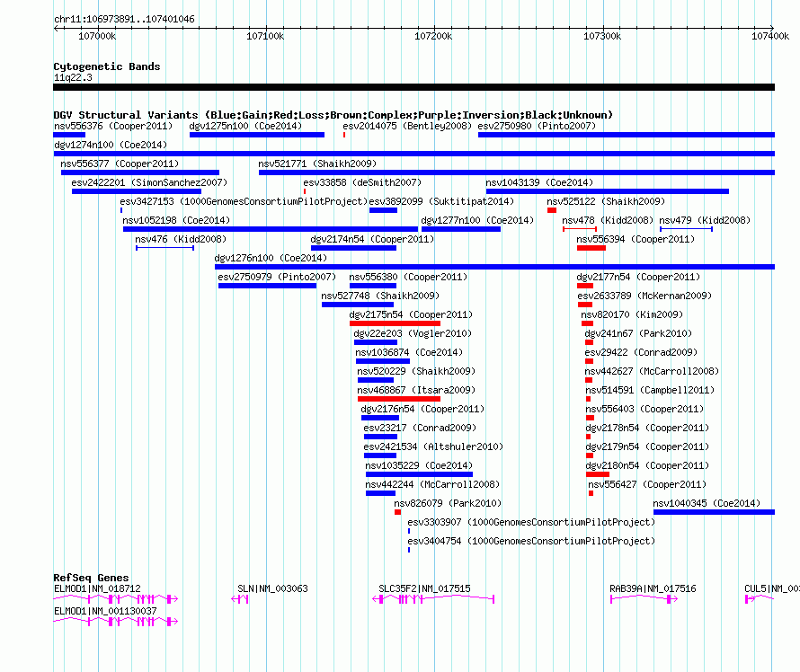This screenshot has width=800, height=672.
Task: Click esv29422 (Conrad2009) label
Action: click(x=641, y=352)
